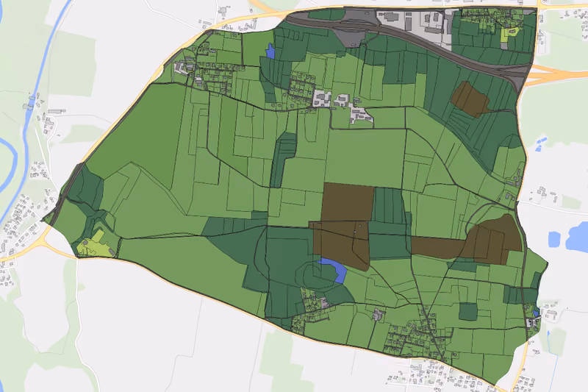Select the long brown strip parcel east of center
The image size is (588, 392).
pos(439,248)
